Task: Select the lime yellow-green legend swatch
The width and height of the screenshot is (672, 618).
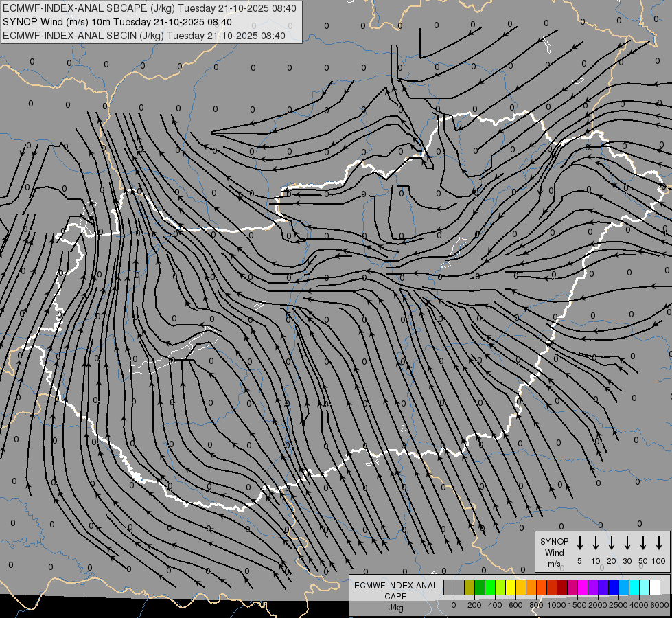Action: coord(500,587)
